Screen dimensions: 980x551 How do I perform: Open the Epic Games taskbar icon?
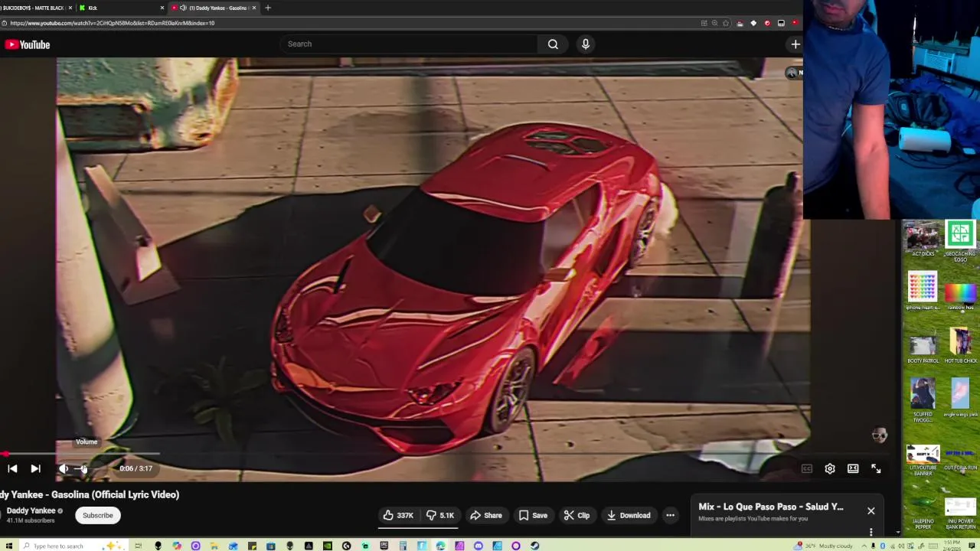[x=384, y=546]
